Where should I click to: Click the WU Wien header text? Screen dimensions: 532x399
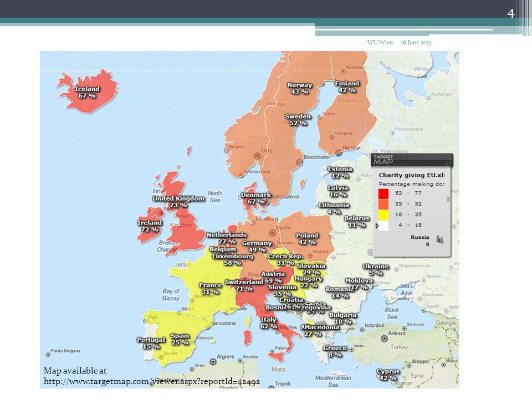coord(380,43)
